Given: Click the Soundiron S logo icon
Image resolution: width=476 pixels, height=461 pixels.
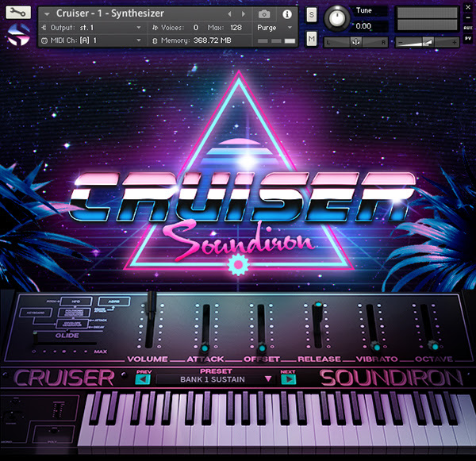Looking at the screenshot, I should coord(18,35).
